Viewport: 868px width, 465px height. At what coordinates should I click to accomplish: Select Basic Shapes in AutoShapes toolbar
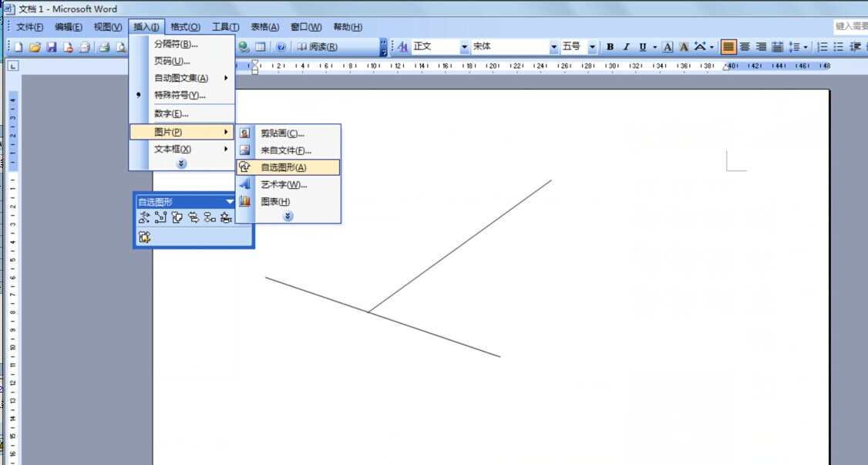[x=177, y=217]
